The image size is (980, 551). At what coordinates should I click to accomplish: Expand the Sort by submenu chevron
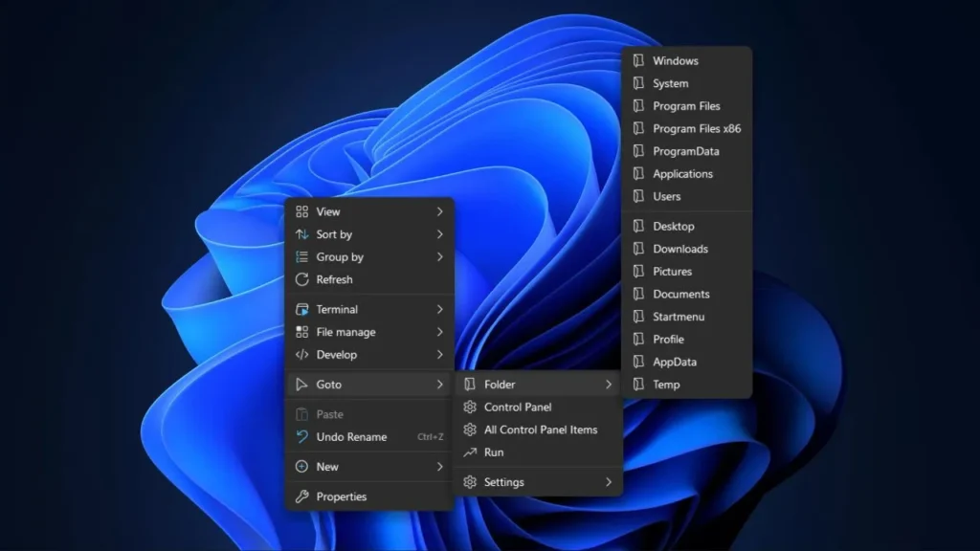click(440, 234)
